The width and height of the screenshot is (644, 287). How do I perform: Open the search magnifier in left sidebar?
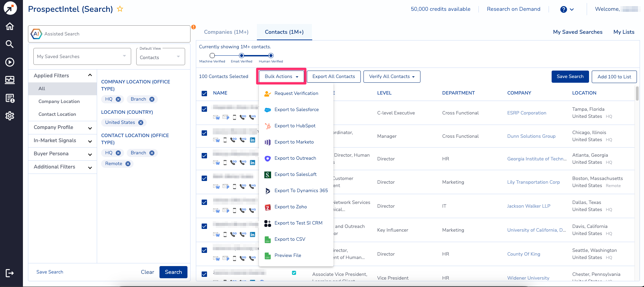tap(10, 44)
